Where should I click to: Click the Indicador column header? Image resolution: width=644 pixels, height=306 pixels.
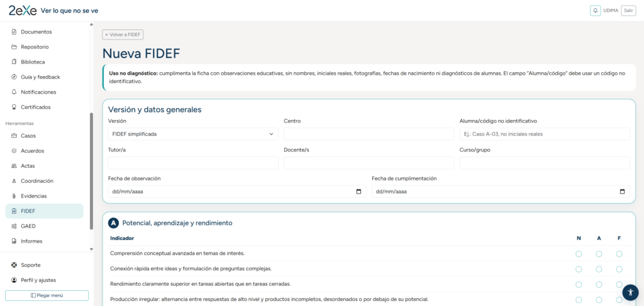point(122,238)
